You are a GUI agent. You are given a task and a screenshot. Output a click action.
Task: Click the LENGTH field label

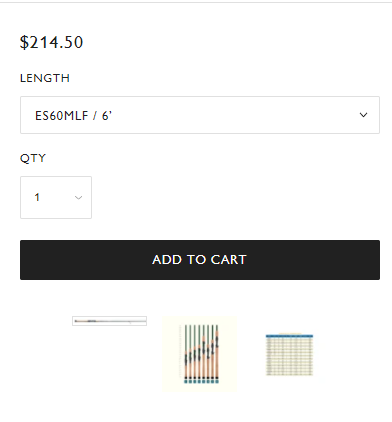tap(45, 78)
